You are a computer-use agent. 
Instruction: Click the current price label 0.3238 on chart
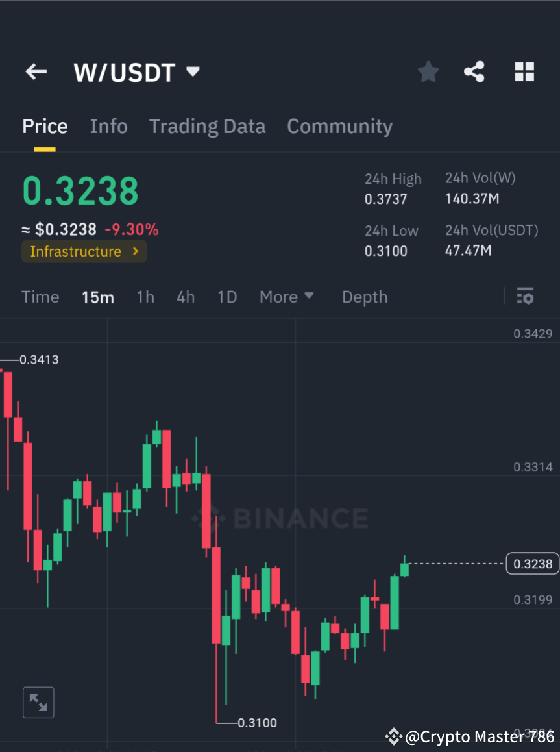point(531,564)
